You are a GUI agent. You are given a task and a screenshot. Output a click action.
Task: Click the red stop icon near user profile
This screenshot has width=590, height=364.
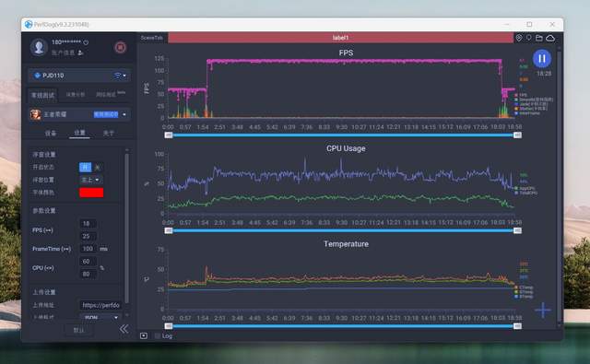click(120, 47)
